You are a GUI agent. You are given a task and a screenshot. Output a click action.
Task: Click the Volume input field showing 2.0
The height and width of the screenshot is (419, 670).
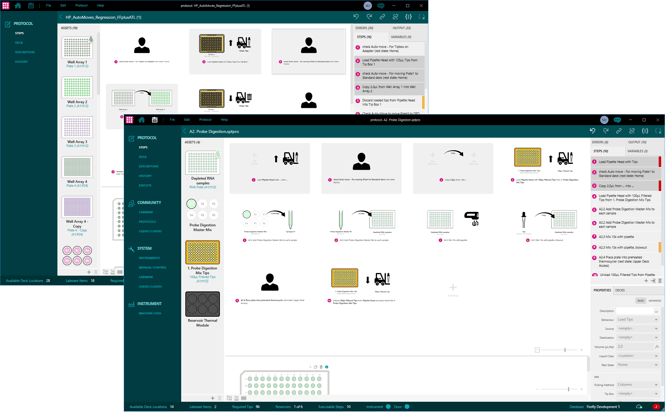point(635,346)
